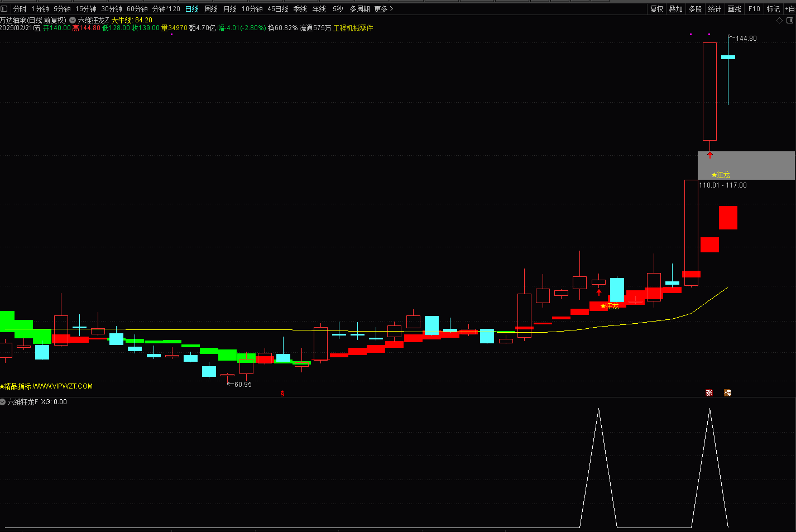Viewport: 796px width, 532px height.
Task: Click the gray 110.01 - 117.00 gap zone
Action: coord(746,165)
